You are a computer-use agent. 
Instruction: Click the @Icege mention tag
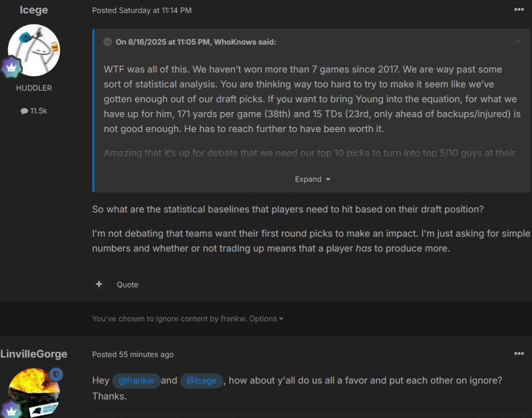[202, 381]
